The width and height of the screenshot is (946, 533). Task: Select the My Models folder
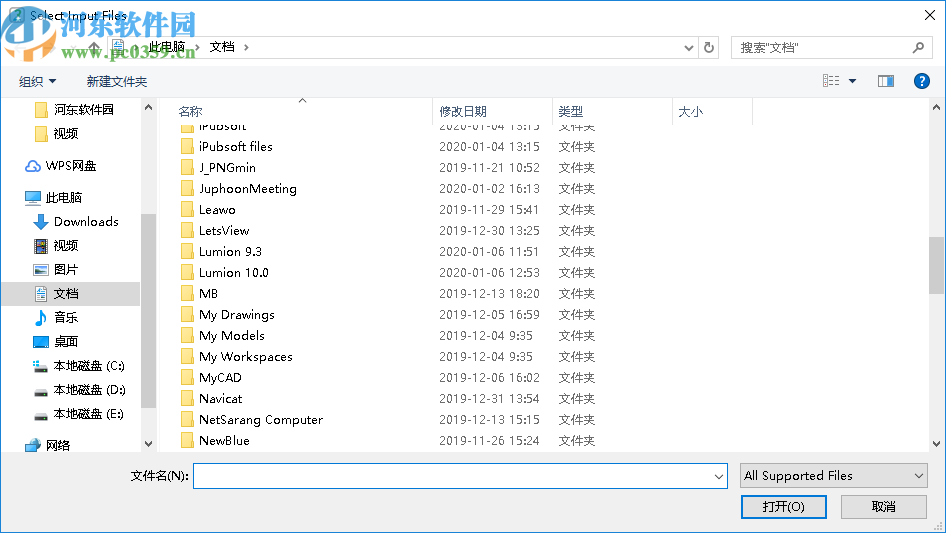232,336
